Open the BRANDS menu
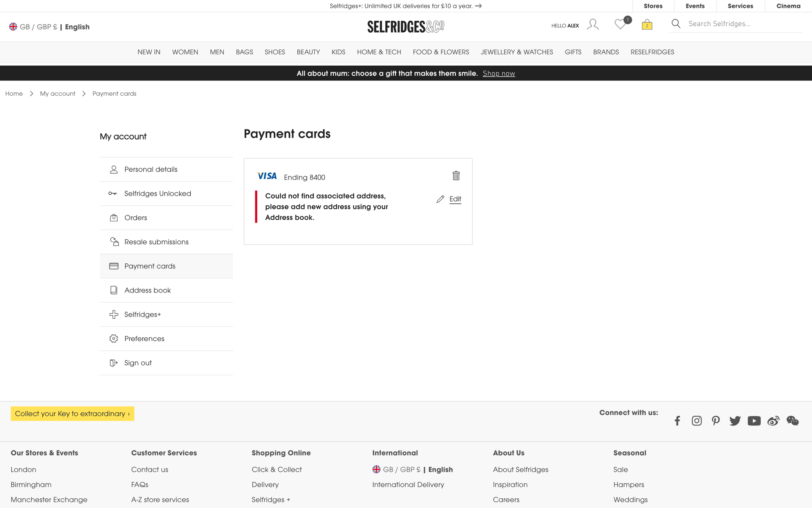This screenshot has height=508, width=812. (x=606, y=52)
